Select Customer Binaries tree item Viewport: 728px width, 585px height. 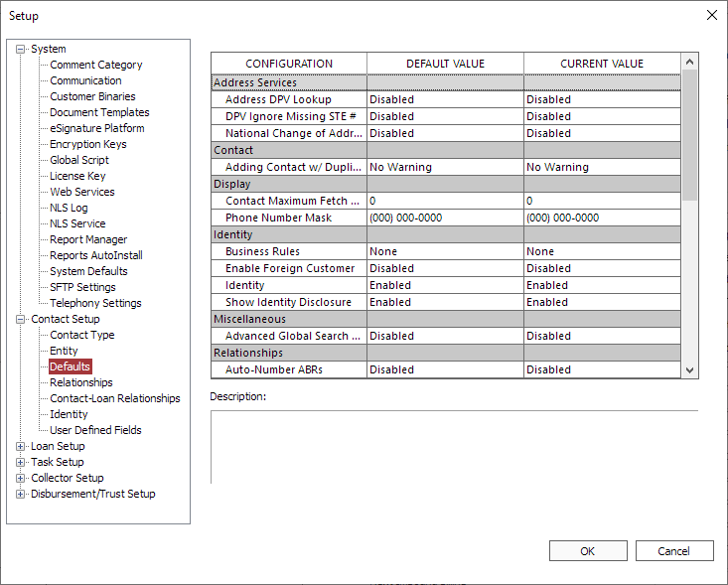click(92, 96)
